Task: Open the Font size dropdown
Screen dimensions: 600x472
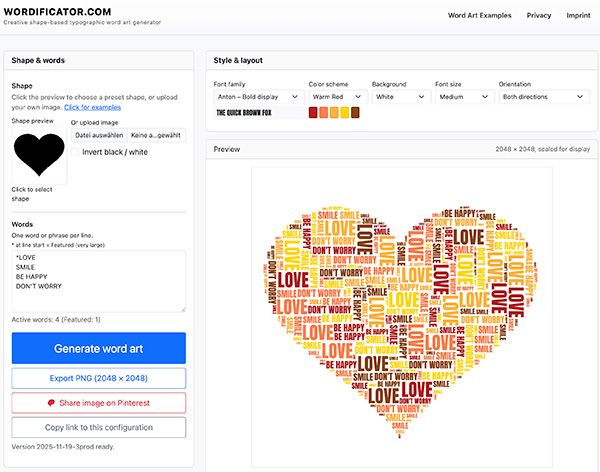Action: tap(465, 97)
